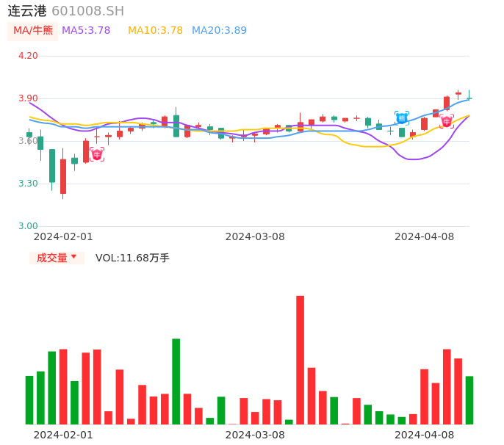The height and width of the screenshot is (445, 504).
Task: Select the last green volume bar on the right
Action: [469, 400]
